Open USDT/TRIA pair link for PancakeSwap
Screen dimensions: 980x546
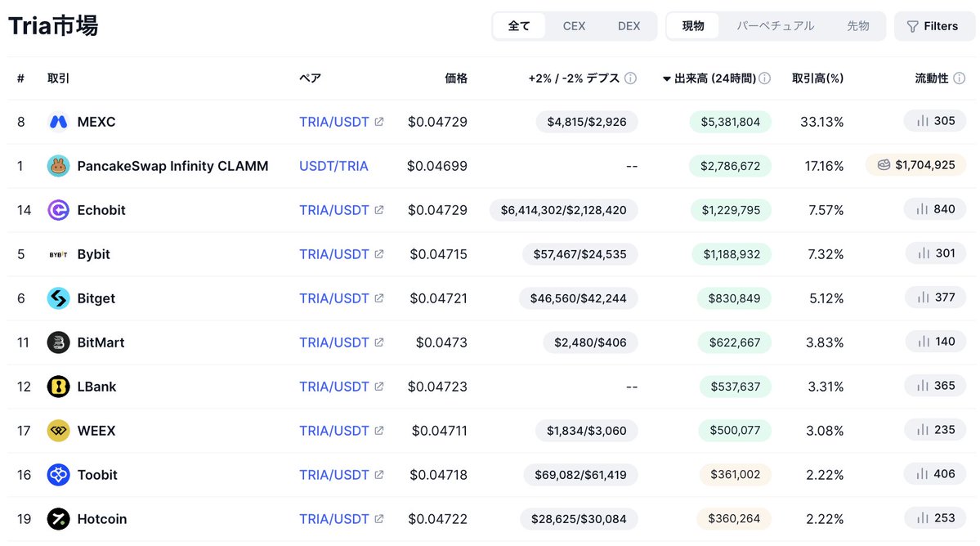[x=333, y=166]
